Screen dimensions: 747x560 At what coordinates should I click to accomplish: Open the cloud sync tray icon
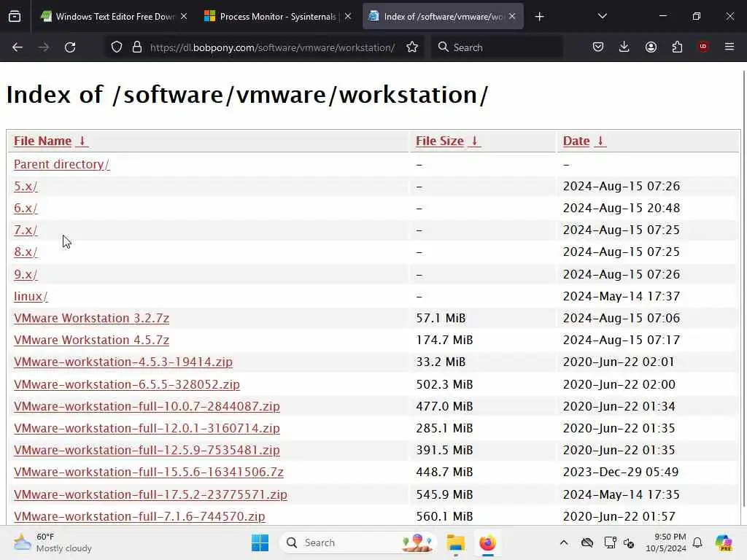pyautogui.click(x=587, y=542)
